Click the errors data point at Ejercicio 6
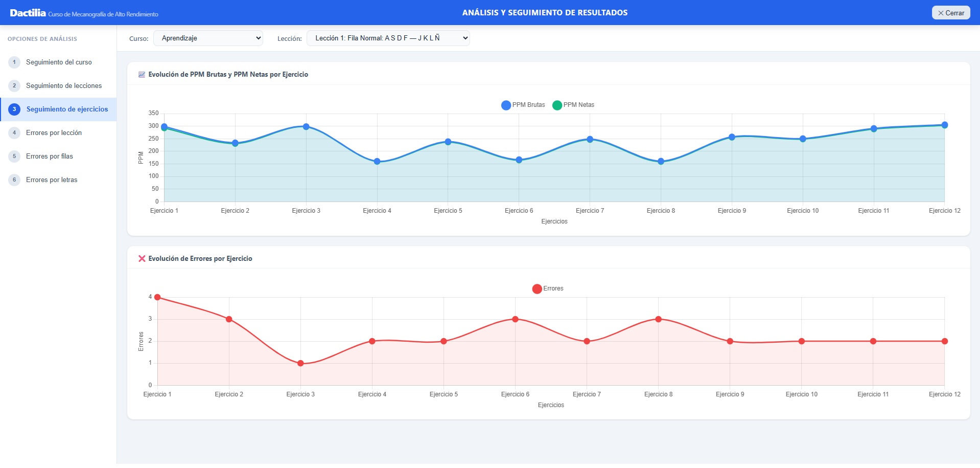 [x=515, y=319]
